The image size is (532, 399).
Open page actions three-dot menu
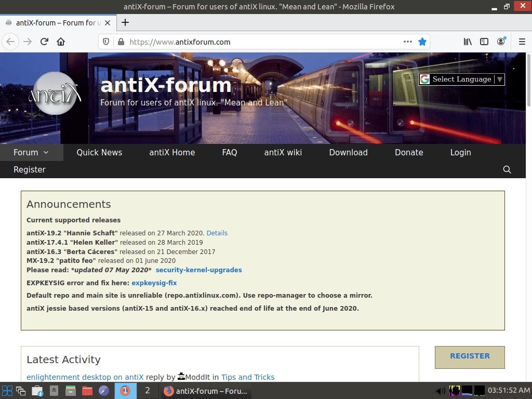click(407, 42)
